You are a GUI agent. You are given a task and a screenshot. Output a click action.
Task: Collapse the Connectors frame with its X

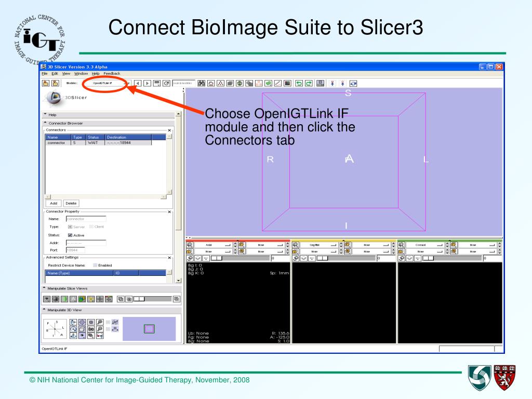(169, 130)
